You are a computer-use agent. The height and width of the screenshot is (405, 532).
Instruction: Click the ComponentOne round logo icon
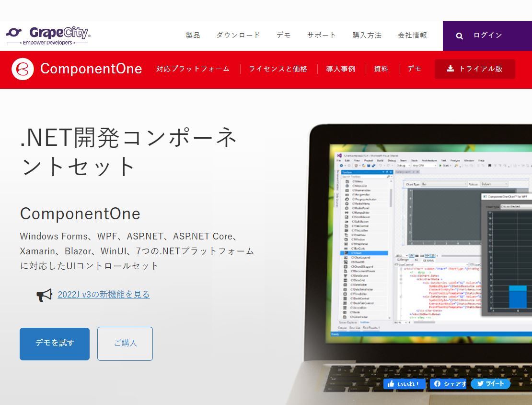pos(23,69)
